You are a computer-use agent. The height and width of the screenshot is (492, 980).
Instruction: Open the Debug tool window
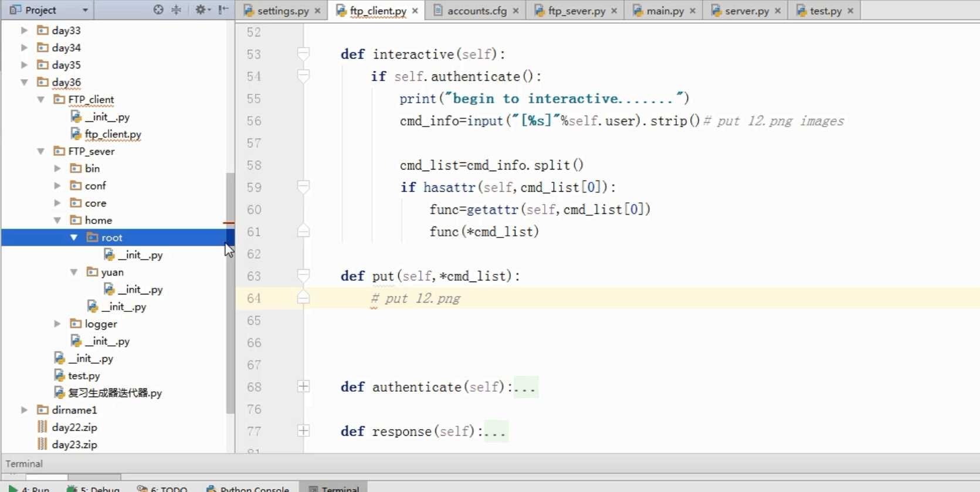click(x=93, y=488)
